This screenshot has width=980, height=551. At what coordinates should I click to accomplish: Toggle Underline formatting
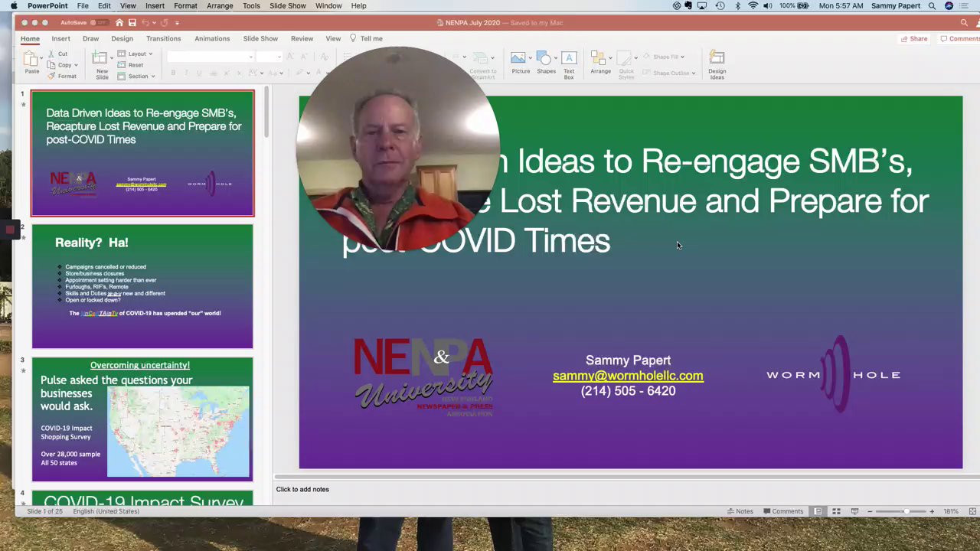199,73
